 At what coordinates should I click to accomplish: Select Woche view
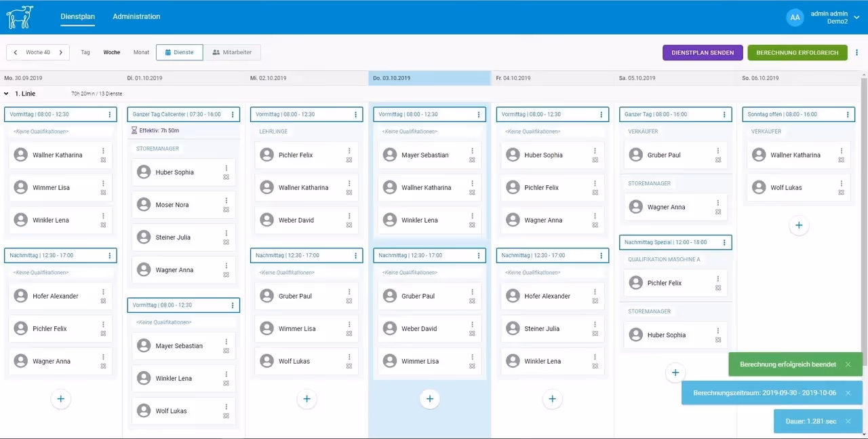112,52
